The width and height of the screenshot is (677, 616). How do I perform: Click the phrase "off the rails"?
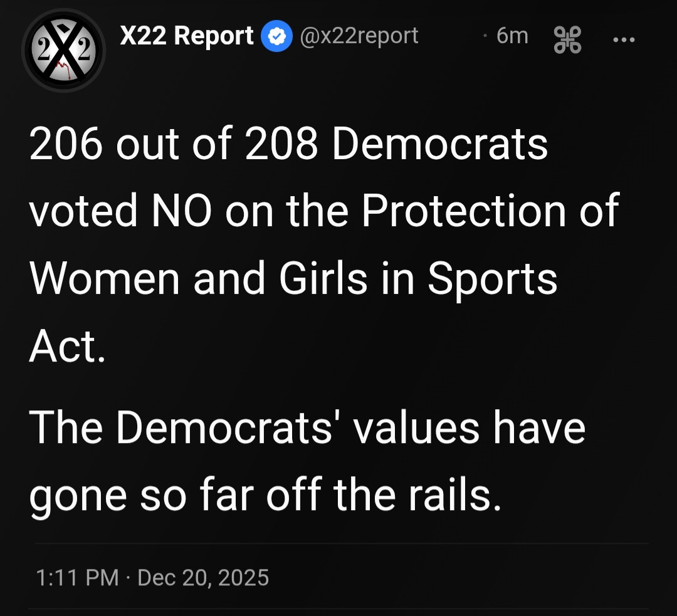(384, 495)
